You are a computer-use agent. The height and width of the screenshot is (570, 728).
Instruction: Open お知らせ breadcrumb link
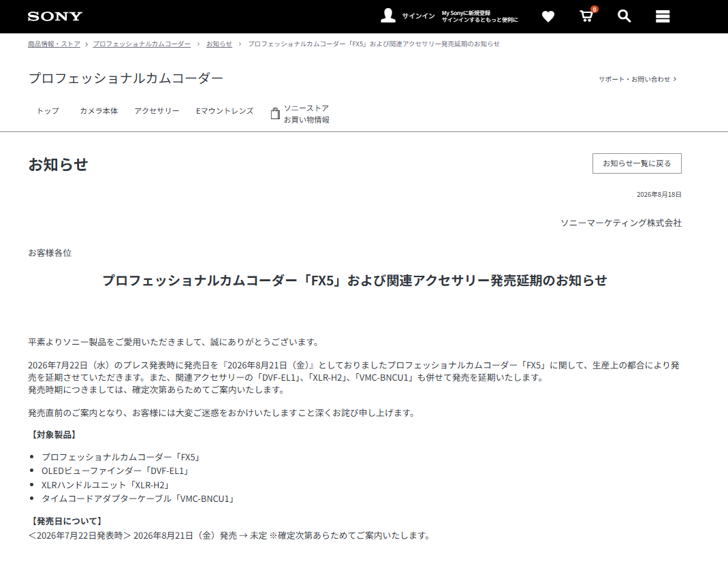219,44
